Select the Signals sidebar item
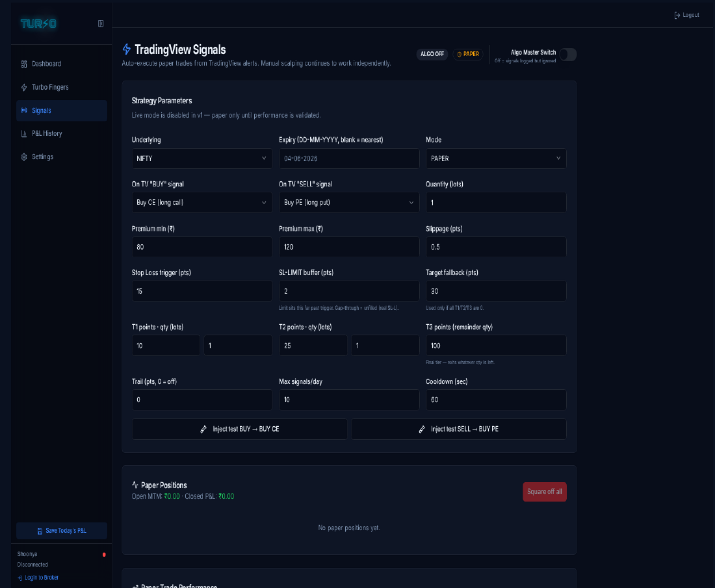 [x=62, y=110]
